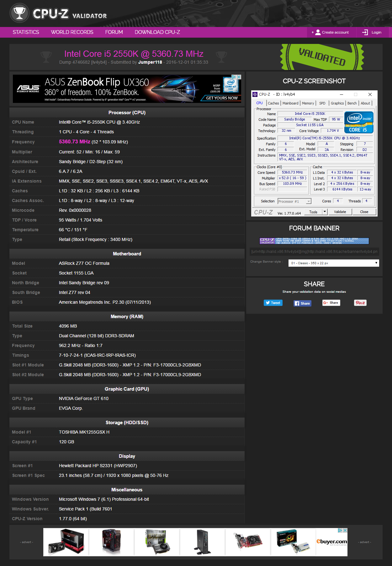Click the VALIDATED stamp badge
Image resolution: width=392 pixels, height=566 pixels.
click(322, 57)
